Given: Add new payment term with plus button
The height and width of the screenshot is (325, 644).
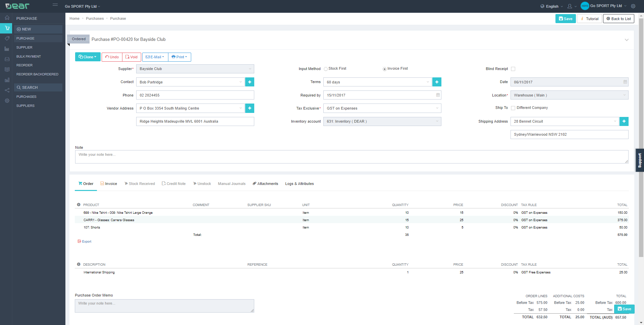Looking at the screenshot, I should [437, 82].
